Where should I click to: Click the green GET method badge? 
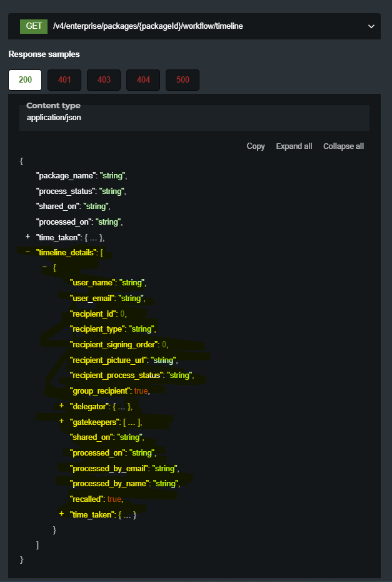(34, 26)
